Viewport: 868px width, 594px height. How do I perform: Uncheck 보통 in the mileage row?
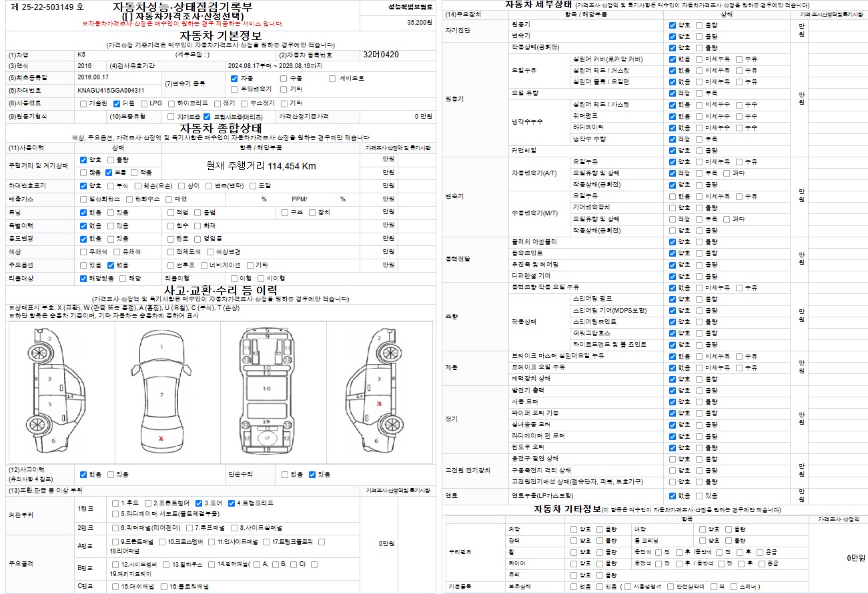[x=109, y=172]
